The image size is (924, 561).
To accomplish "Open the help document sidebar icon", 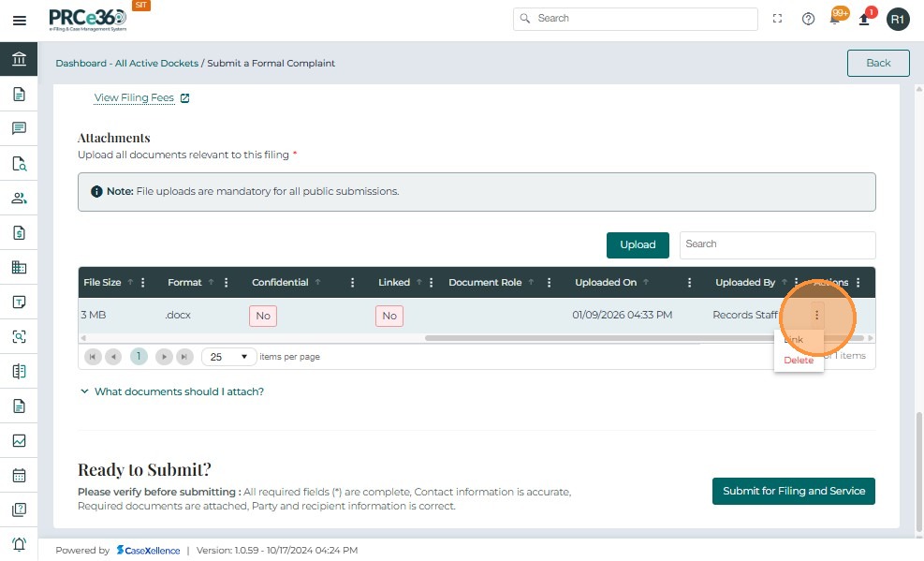I will [x=19, y=509].
